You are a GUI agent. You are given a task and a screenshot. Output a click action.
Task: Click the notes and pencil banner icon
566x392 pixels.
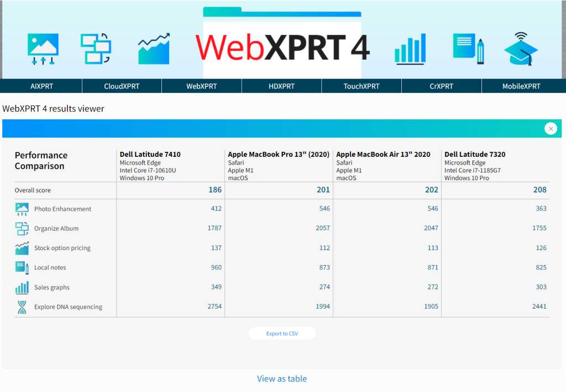pyautogui.click(x=469, y=49)
